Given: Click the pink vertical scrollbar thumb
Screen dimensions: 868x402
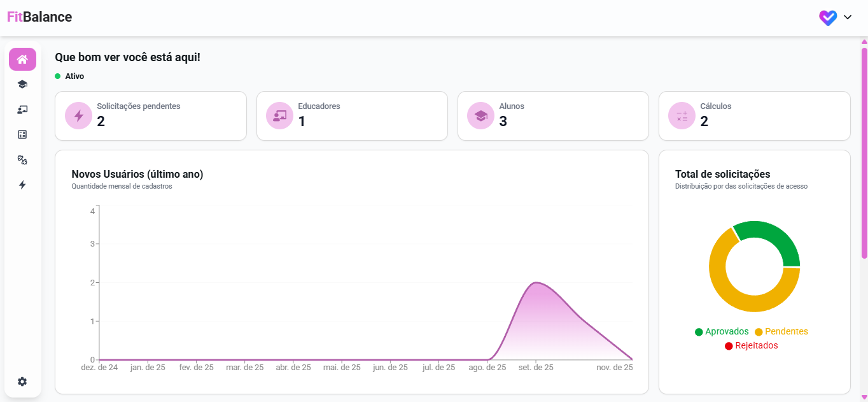Looking at the screenshot, I should click(864, 153).
